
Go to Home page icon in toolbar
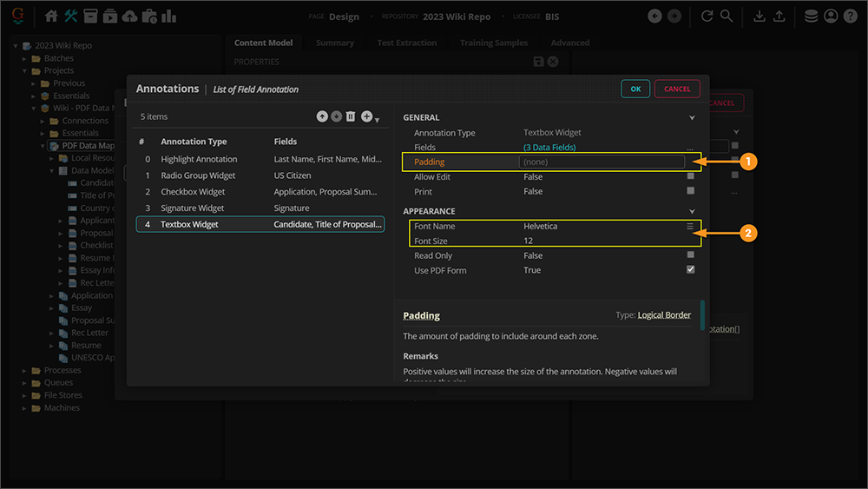coord(51,17)
